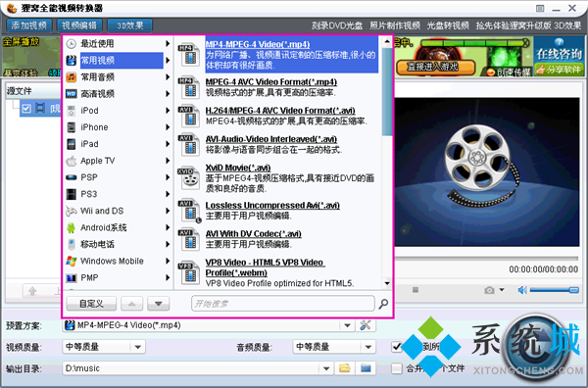Click the snapshot camera icon
Screen dimensions: 588x388
(489, 290)
